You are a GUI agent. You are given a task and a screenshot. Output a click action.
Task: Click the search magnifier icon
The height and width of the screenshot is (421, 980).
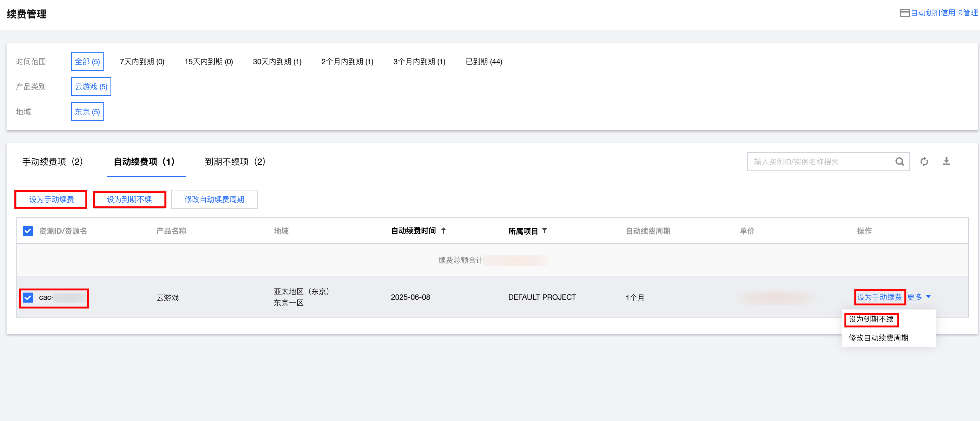(x=899, y=162)
